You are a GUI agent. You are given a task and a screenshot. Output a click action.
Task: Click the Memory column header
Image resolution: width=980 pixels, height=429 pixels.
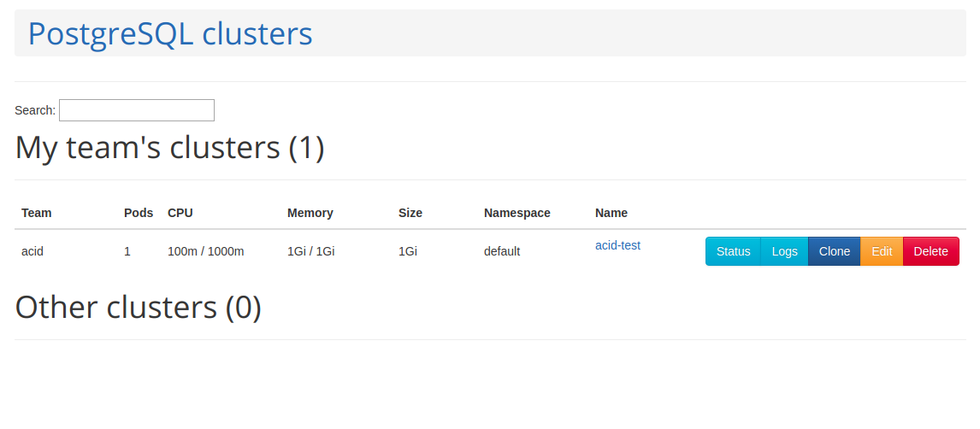[310, 213]
